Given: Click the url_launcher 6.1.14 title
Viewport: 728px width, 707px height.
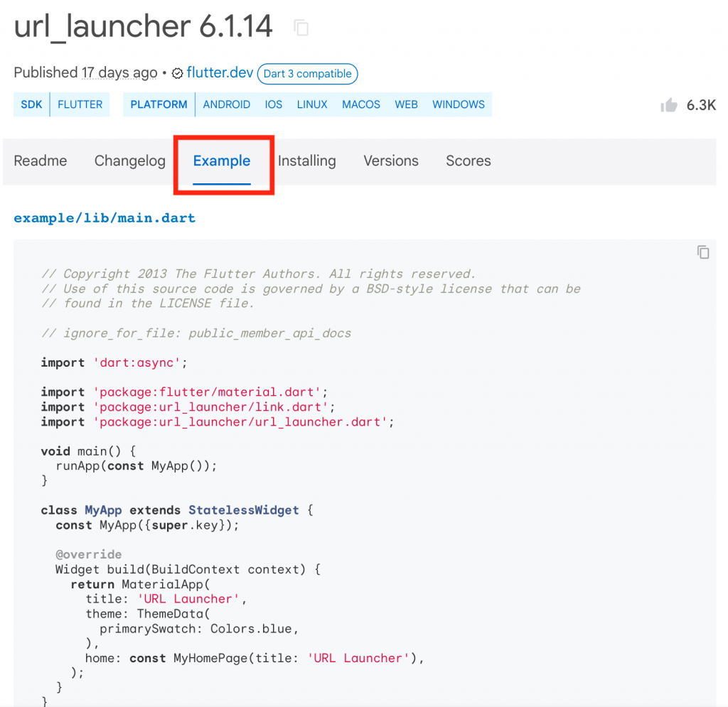Looking at the screenshot, I should (x=143, y=26).
